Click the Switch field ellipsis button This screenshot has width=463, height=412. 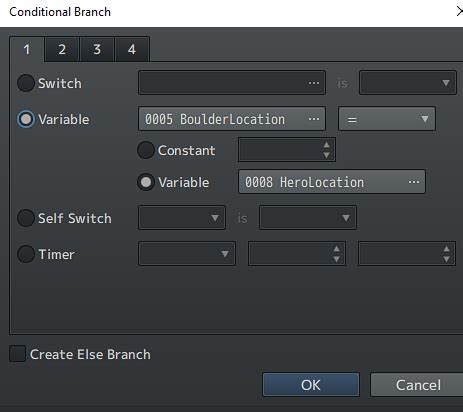pyautogui.click(x=314, y=83)
